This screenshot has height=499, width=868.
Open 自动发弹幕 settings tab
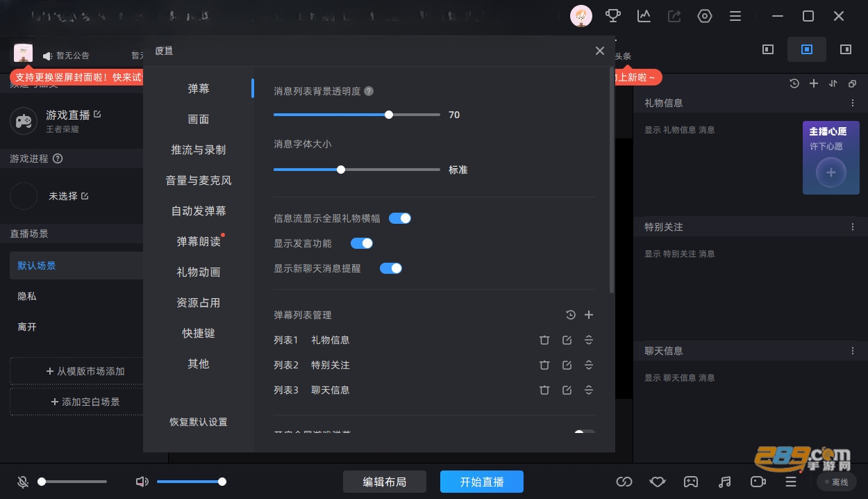[x=199, y=211]
